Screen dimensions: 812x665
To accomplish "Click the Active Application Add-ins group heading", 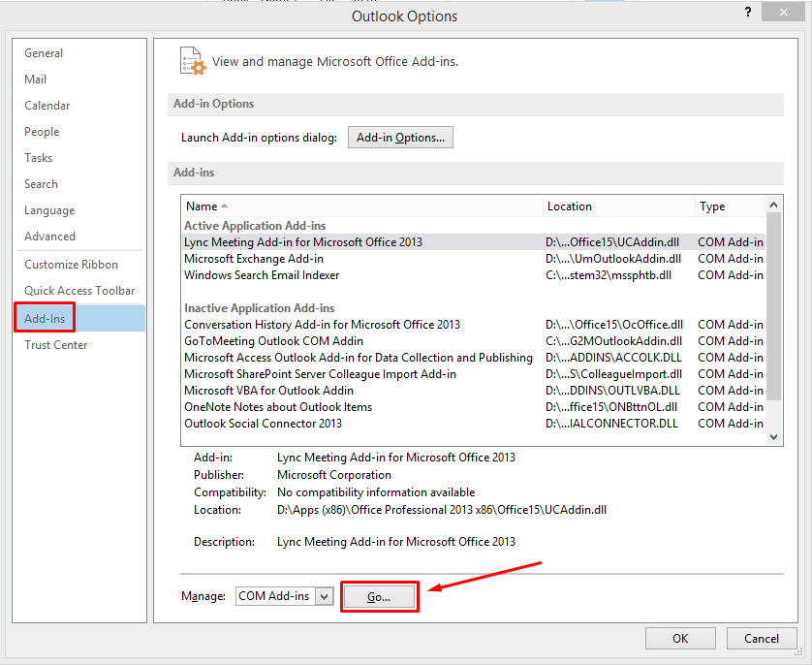I will pos(255,226).
